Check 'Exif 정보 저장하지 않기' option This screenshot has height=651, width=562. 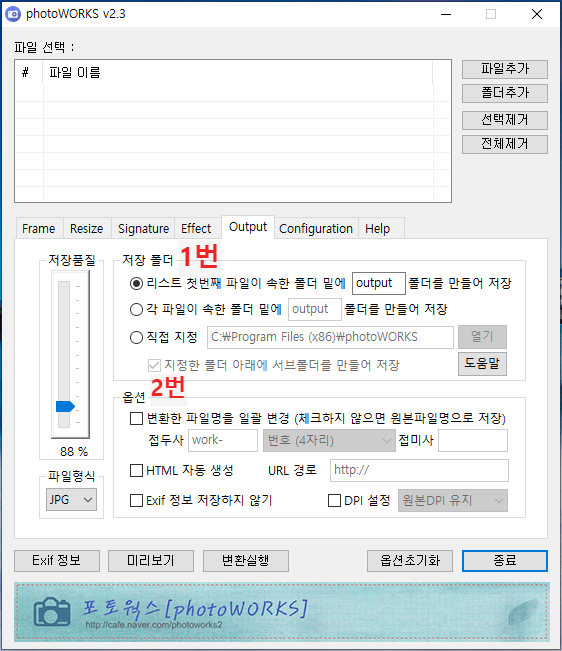(x=136, y=500)
